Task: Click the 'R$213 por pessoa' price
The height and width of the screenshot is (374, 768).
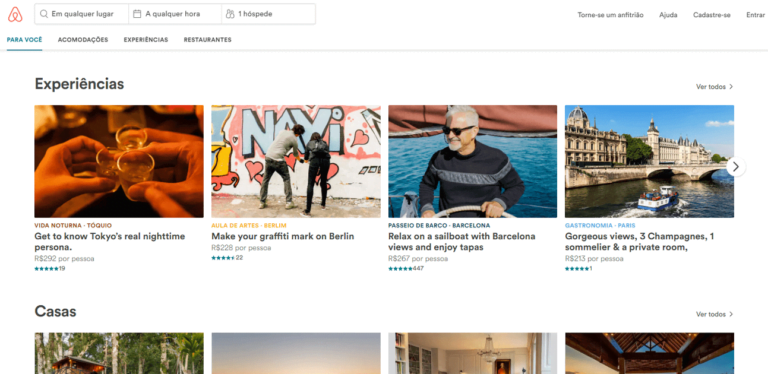Action: tap(594, 258)
